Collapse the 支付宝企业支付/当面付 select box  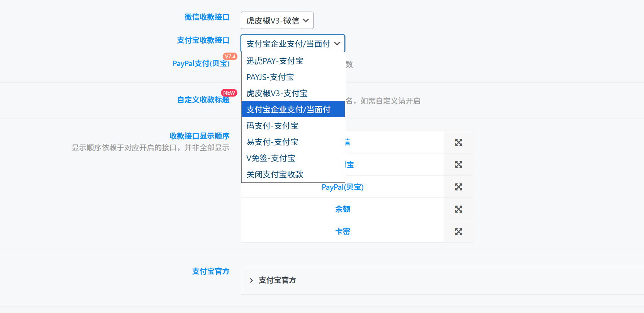(x=293, y=44)
